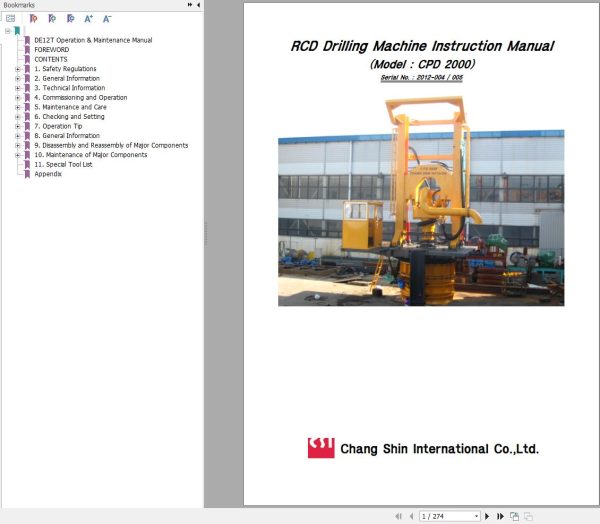Increase bookmark text size (A+)
Image resolution: width=600 pixels, height=524 pixels.
coord(88,18)
